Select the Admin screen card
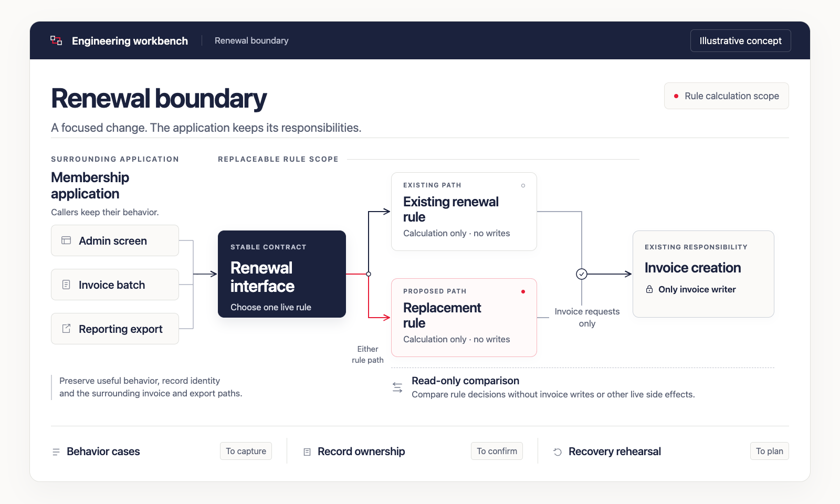840x504 pixels. coord(115,240)
